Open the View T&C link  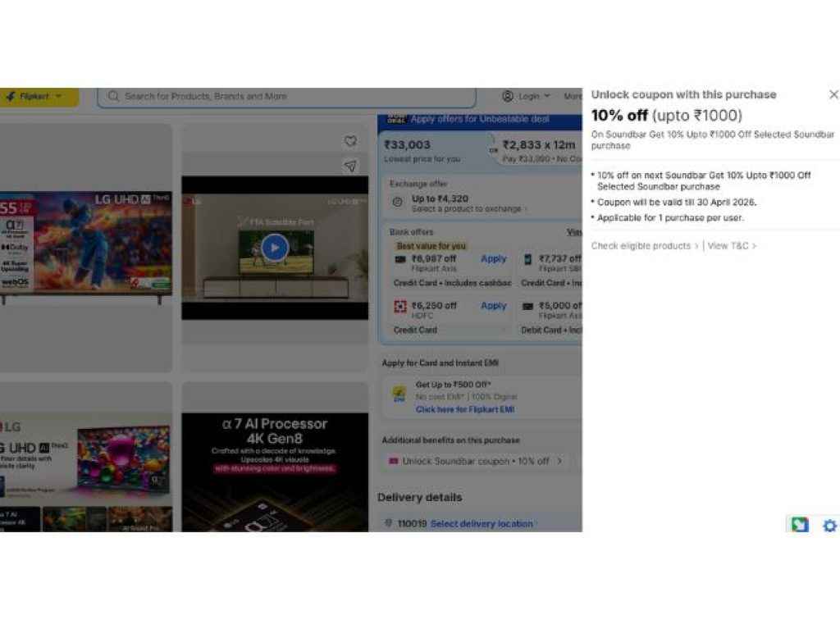(x=731, y=245)
